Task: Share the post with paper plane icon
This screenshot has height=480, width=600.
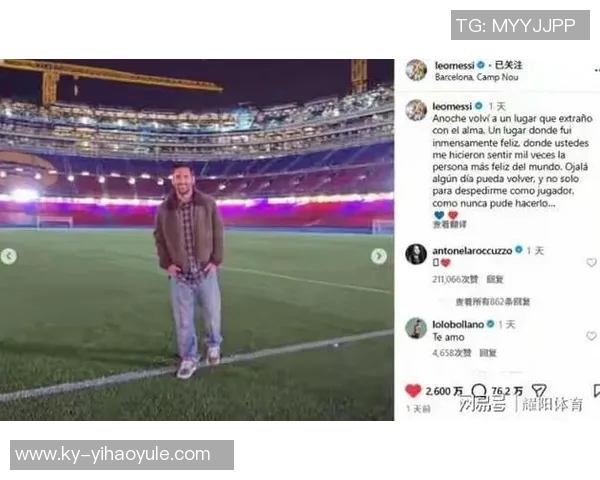Action: [539, 391]
